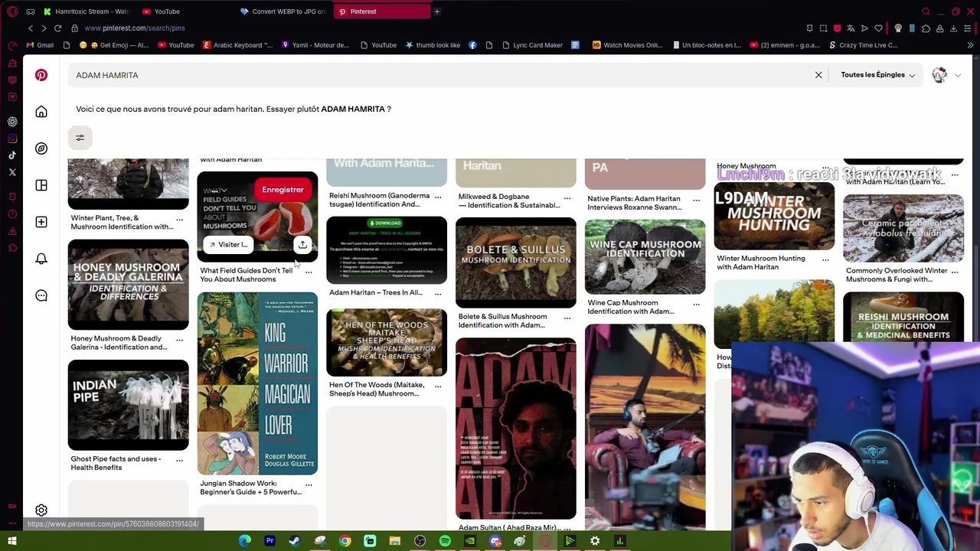Switch to Hamritoxic Stream browser tab
Image resolution: width=980 pixels, height=551 pixels.
[87, 11]
